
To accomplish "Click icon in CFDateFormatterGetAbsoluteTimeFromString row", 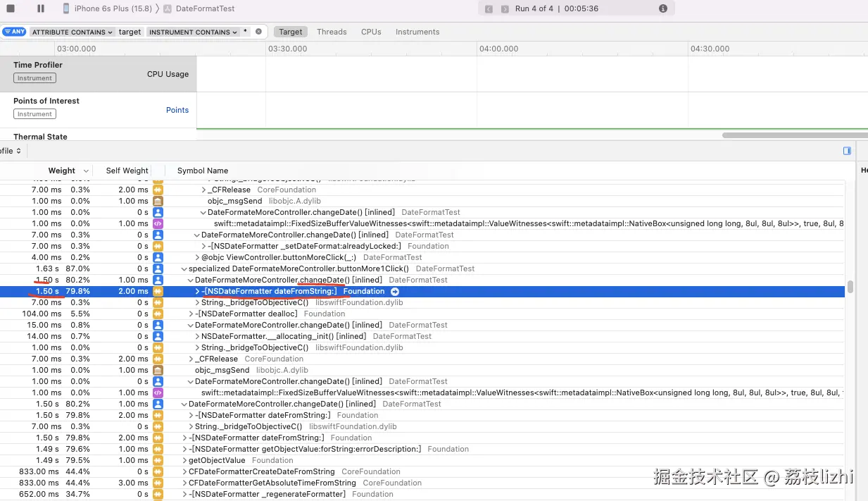I will (158, 483).
